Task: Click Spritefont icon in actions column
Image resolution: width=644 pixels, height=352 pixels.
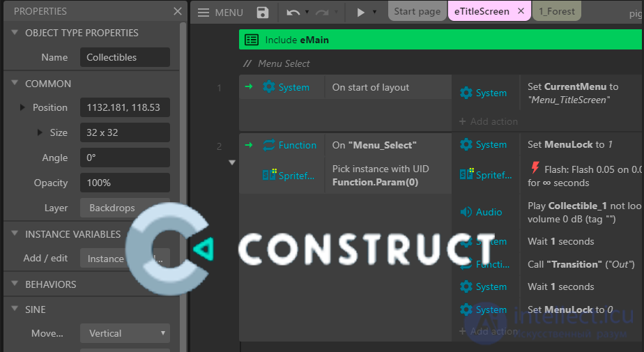Action: coord(466,175)
